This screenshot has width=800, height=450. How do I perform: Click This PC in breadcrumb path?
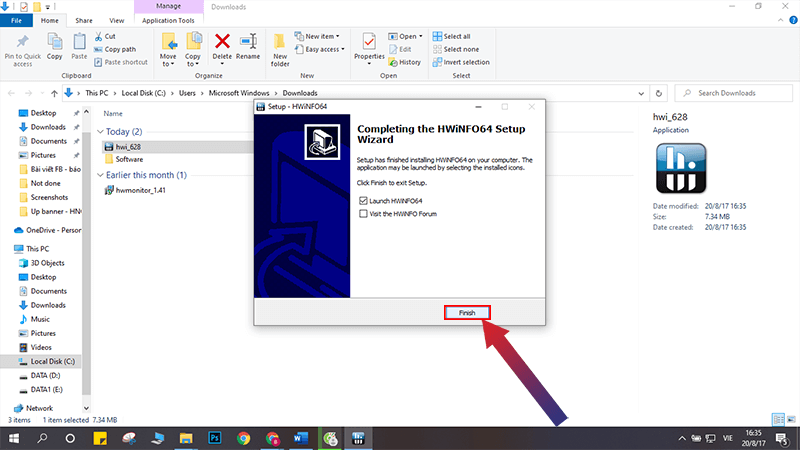(96, 93)
